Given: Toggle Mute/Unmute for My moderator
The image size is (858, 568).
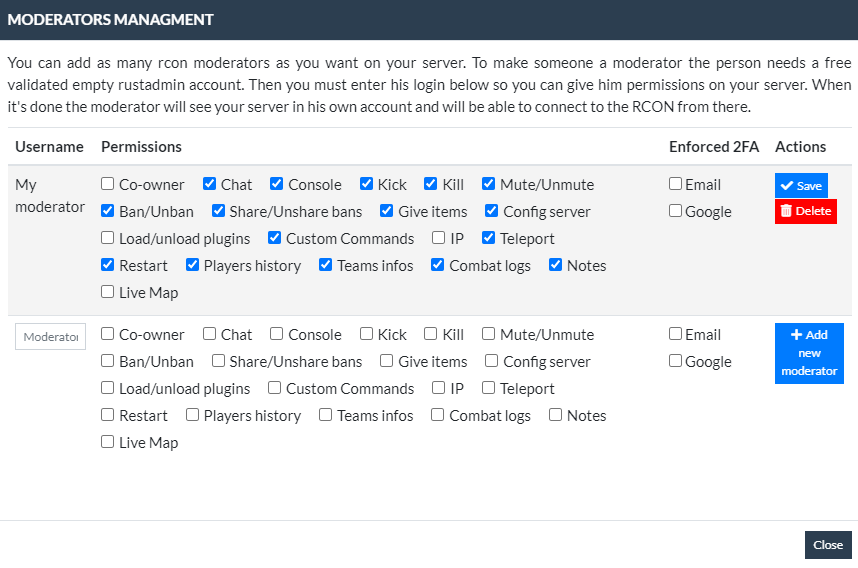Looking at the screenshot, I should click(488, 184).
